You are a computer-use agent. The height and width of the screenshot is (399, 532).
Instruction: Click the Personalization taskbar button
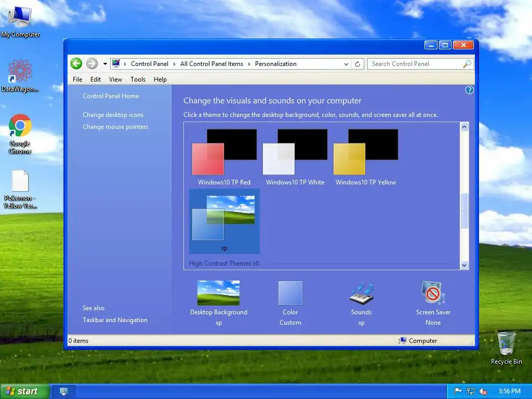(64, 391)
